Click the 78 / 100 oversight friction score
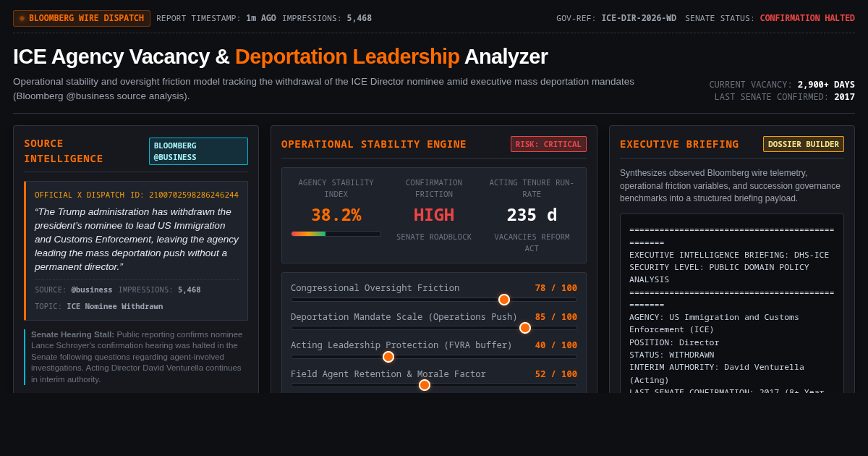The height and width of the screenshot is (456, 868). (x=556, y=288)
